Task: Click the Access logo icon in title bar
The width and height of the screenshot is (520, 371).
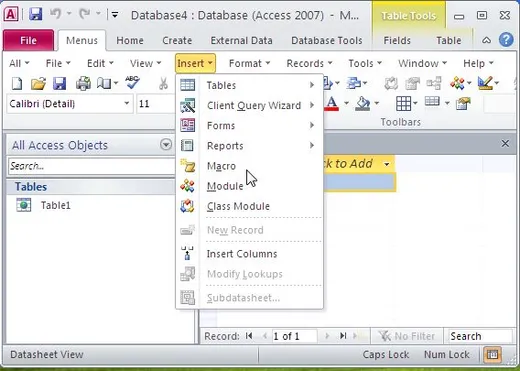Action: [10, 15]
